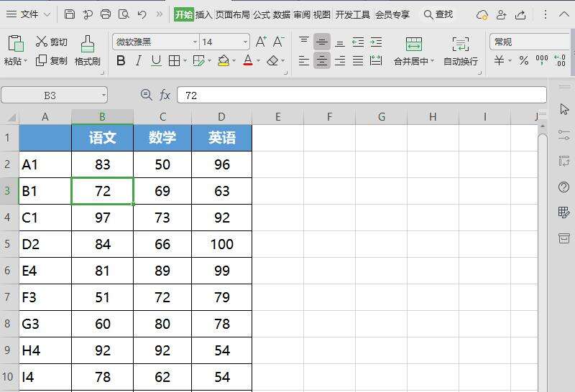The image size is (575, 392).
Task: Expand quick toolbar more (») chevron
Action: (x=159, y=14)
